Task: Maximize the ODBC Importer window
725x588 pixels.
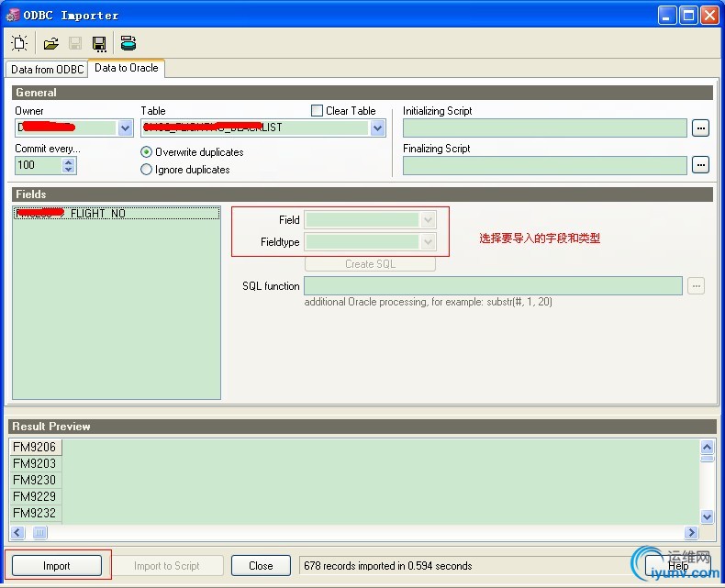Action: tap(688, 16)
